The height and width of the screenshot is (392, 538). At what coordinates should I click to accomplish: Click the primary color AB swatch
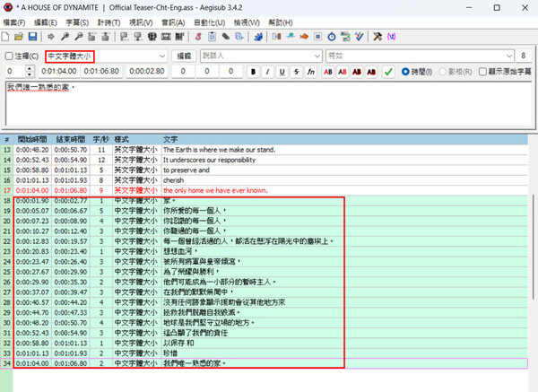(327, 71)
